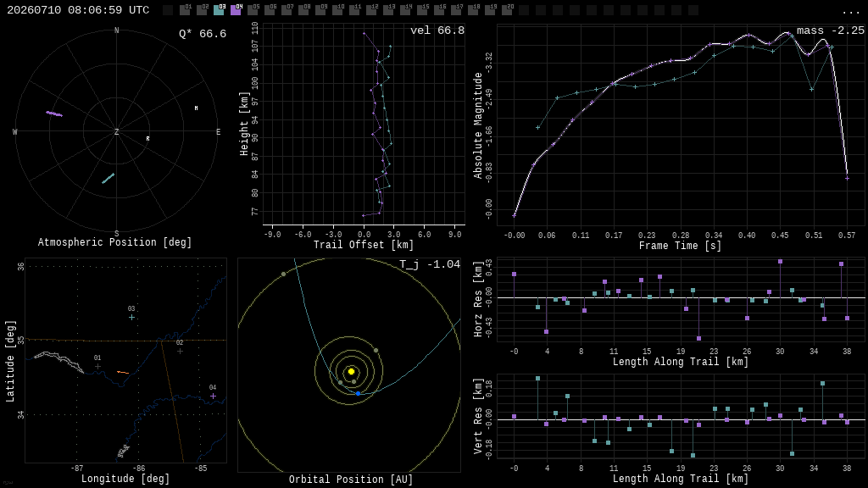Select station 04 purple cross on map
Image resolution: width=868 pixels, height=488 pixels.
pos(213,396)
